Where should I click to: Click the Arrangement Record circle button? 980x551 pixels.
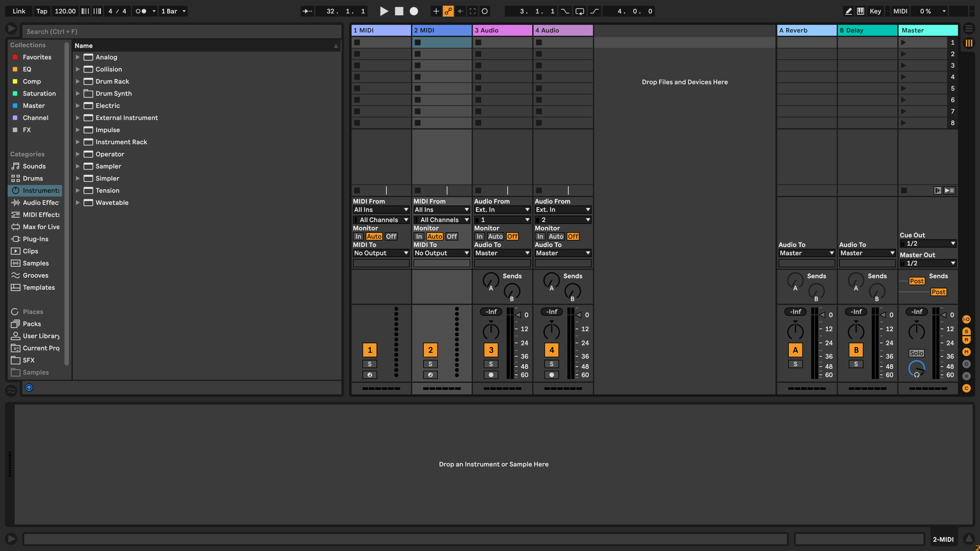(x=414, y=11)
